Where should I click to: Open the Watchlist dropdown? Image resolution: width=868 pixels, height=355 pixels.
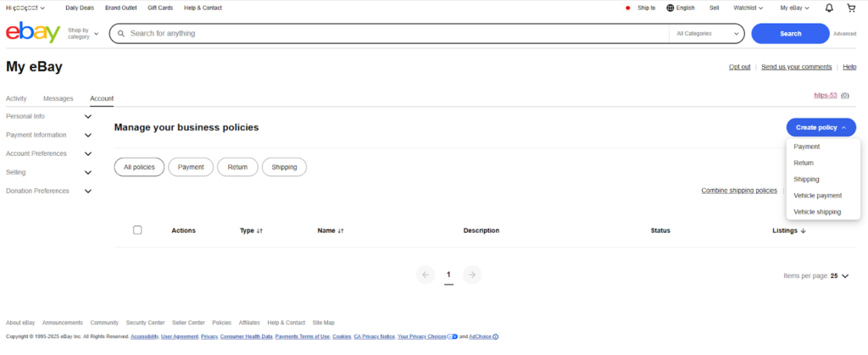click(748, 8)
